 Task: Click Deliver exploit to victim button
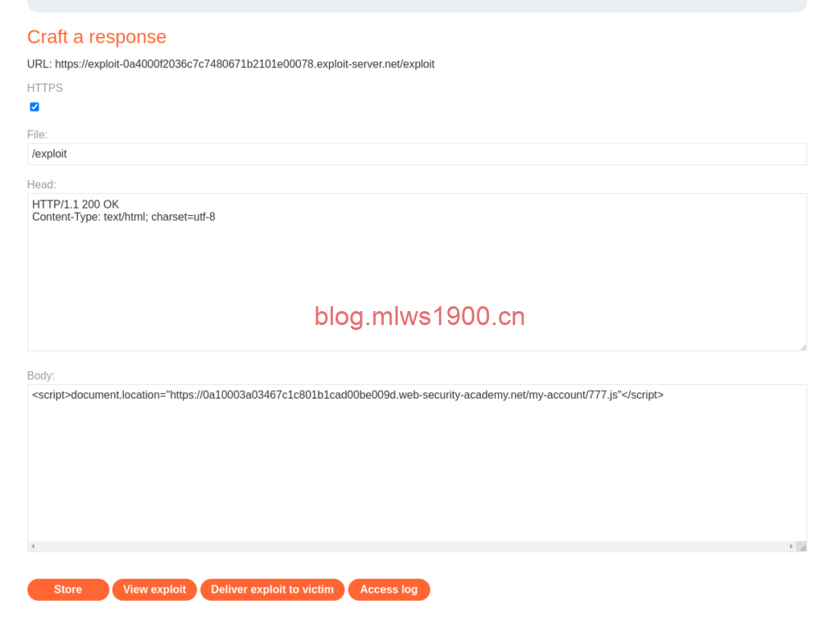[x=272, y=589]
